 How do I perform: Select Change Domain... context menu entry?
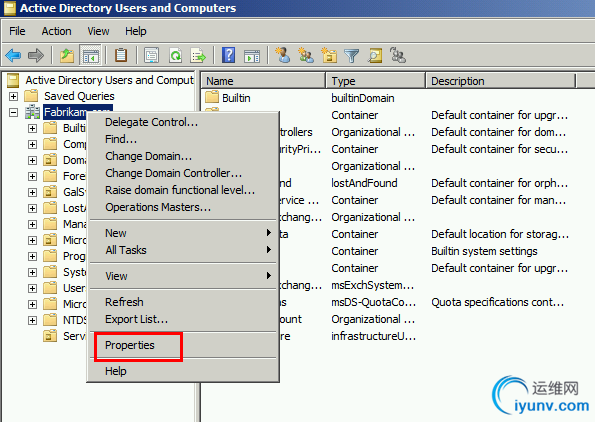click(x=183, y=156)
